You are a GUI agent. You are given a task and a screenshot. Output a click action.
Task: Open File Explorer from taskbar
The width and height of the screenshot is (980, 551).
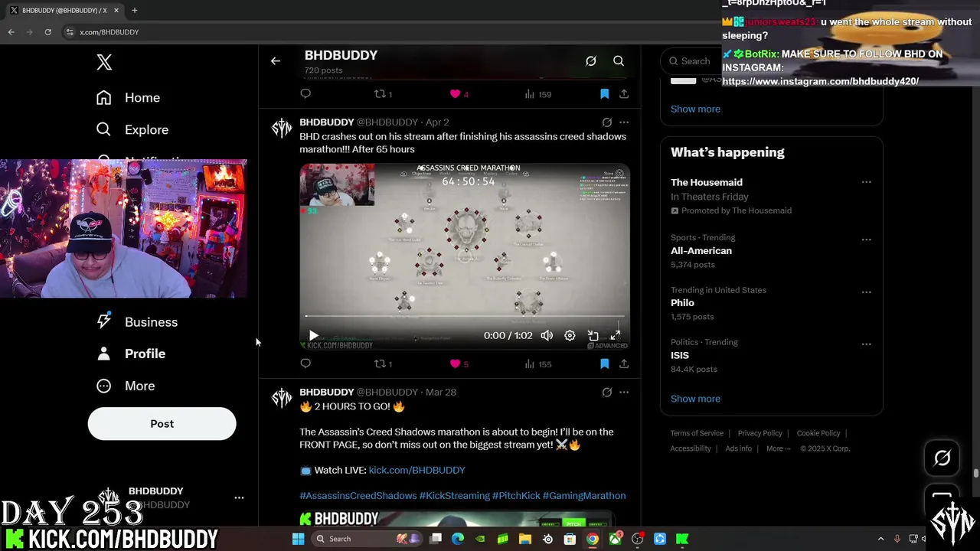pyautogui.click(x=525, y=539)
